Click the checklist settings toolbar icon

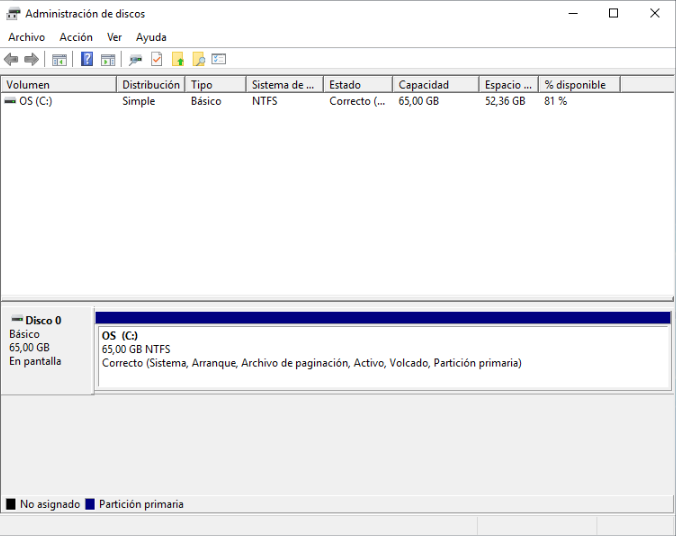(x=219, y=60)
